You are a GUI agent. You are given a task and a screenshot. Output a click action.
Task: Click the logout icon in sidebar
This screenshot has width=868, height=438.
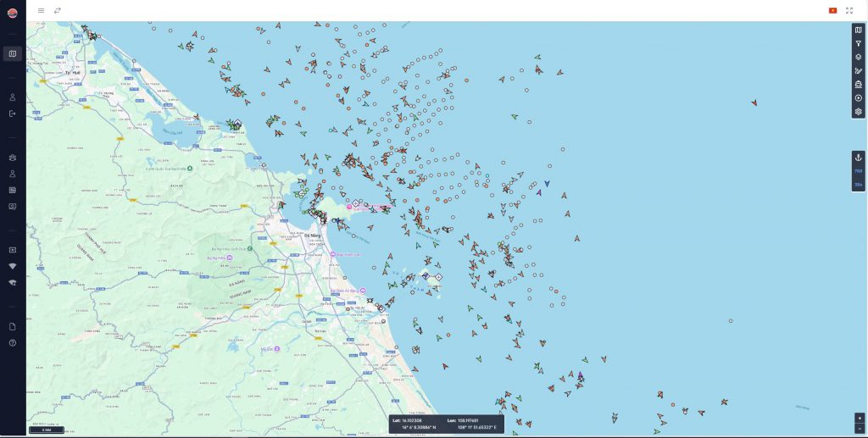point(13,114)
